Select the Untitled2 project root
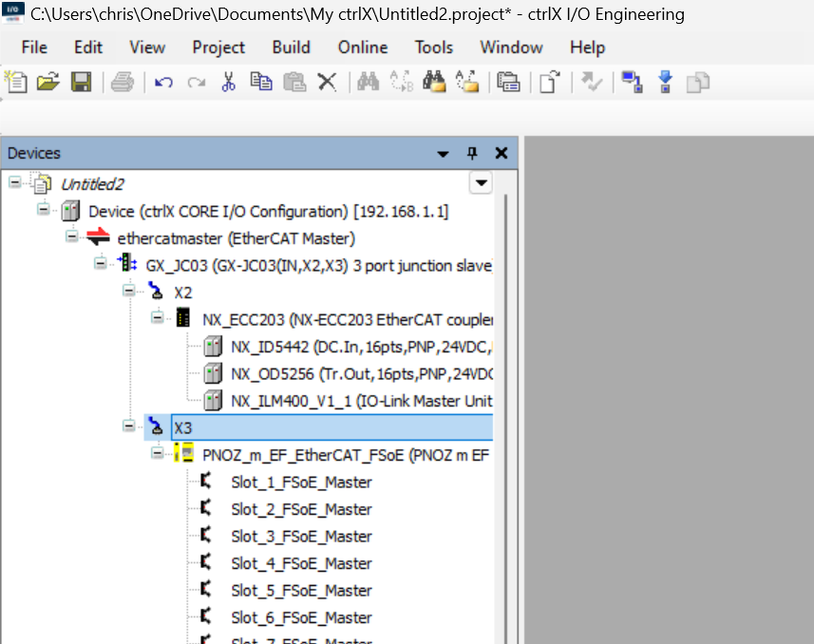This screenshot has width=814, height=644. (x=92, y=184)
